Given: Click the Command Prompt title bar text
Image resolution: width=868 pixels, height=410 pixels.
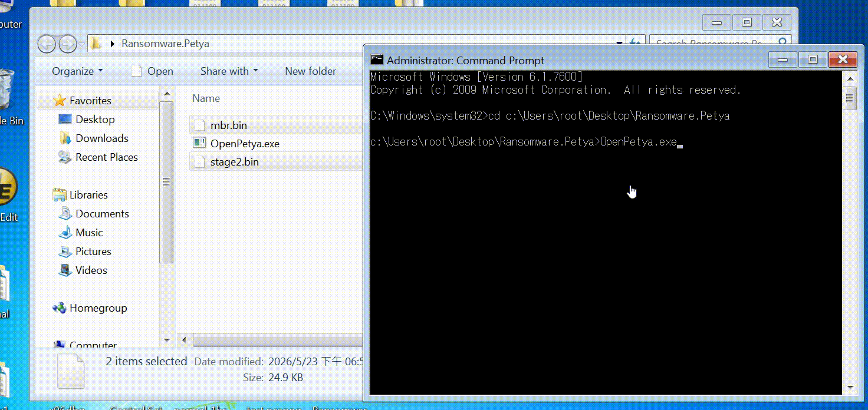Looking at the screenshot, I should (465, 60).
